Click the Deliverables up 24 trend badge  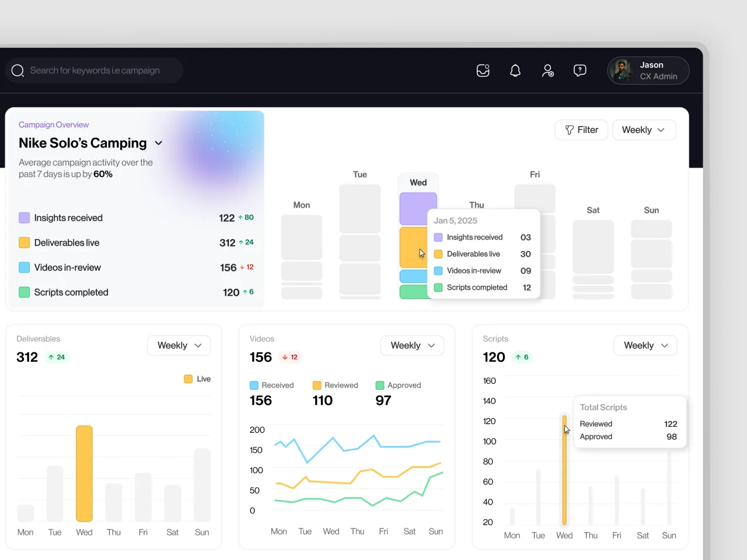57,357
